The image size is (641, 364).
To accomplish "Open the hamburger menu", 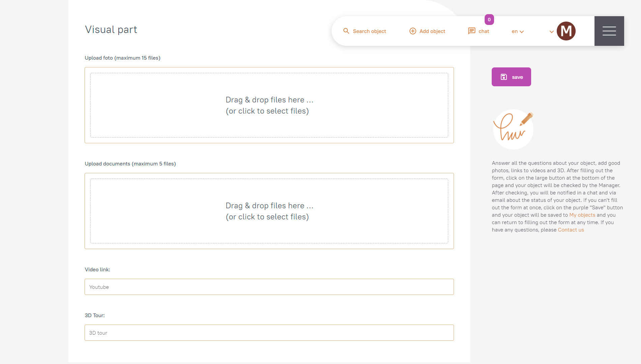I will click(609, 31).
